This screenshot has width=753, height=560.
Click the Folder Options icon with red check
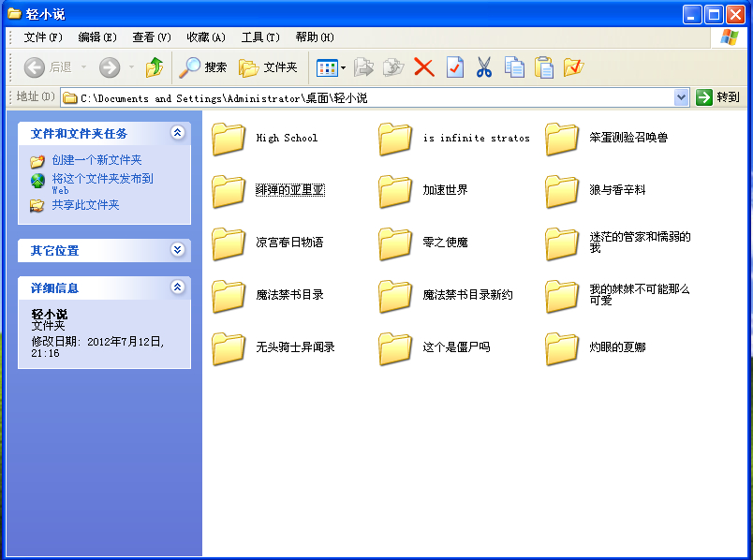pos(574,67)
